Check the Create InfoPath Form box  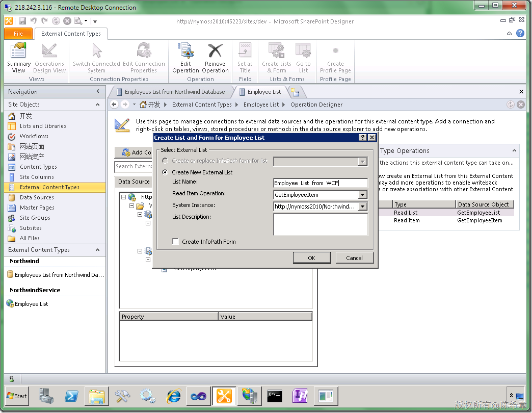point(175,242)
